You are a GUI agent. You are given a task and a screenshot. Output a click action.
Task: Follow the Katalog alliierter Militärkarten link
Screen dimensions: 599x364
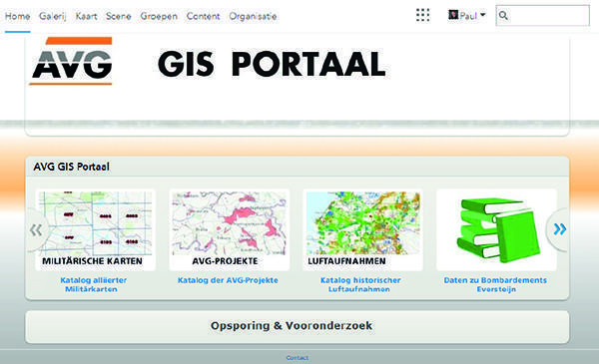tap(93, 284)
